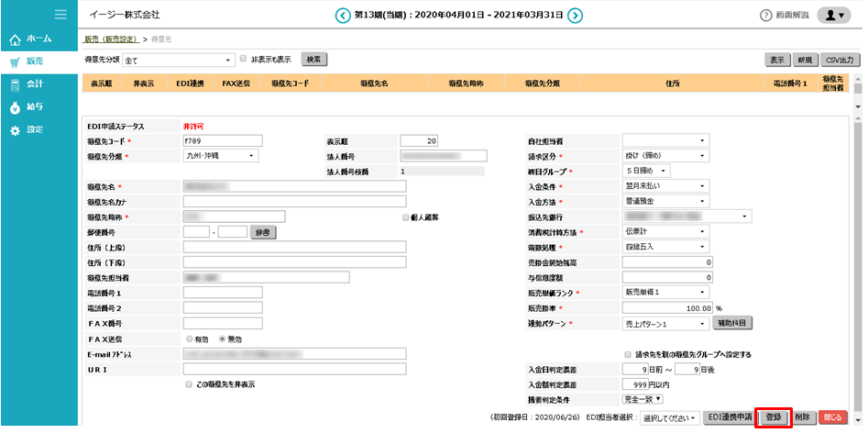The image size is (868, 433).
Task: Select 給与 in the sidebar menu
Action: coord(33,107)
